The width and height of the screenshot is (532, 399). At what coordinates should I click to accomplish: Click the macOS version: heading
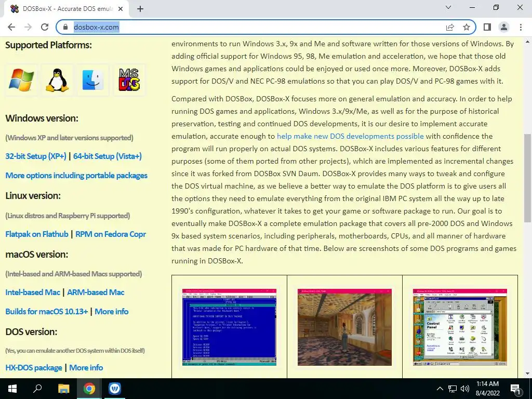coord(37,254)
